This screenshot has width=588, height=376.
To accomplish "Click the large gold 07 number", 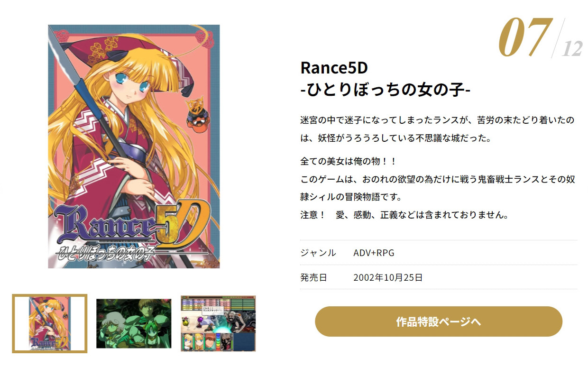I will pos(525,38).
